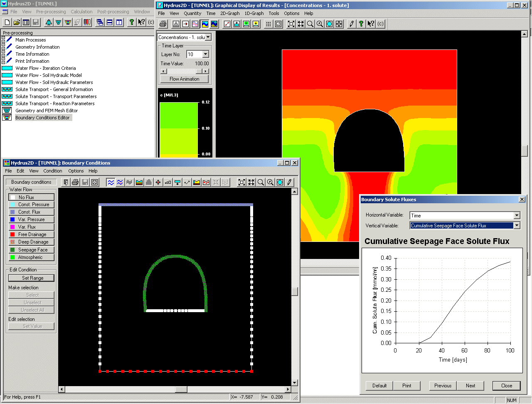This screenshot has height=404, width=532.
Task: Select the blue water flow waves icon in Boundary Conditions
Action: pyautogui.click(x=111, y=182)
